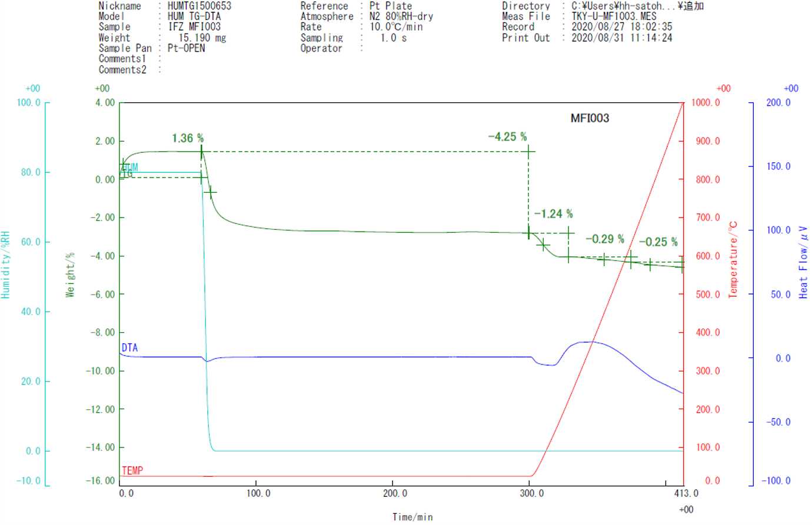The height and width of the screenshot is (525, 812).
Task: Select the 1.36 % weight annotation
Action: (x=188, y=138)
